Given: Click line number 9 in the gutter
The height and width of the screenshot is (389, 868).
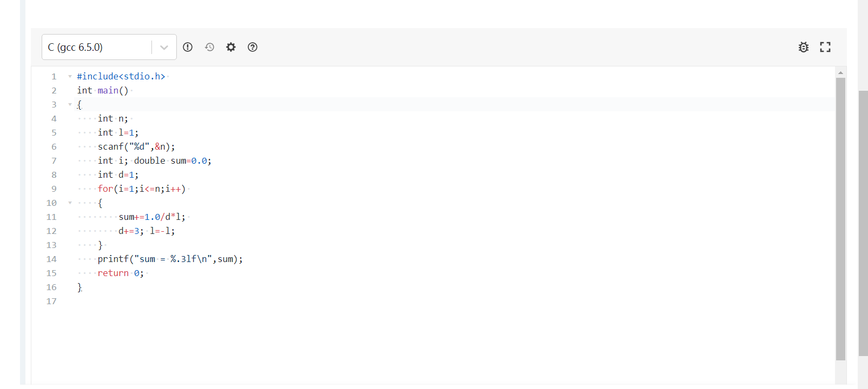Looking at the screenshot, I should tap(54, 189).
